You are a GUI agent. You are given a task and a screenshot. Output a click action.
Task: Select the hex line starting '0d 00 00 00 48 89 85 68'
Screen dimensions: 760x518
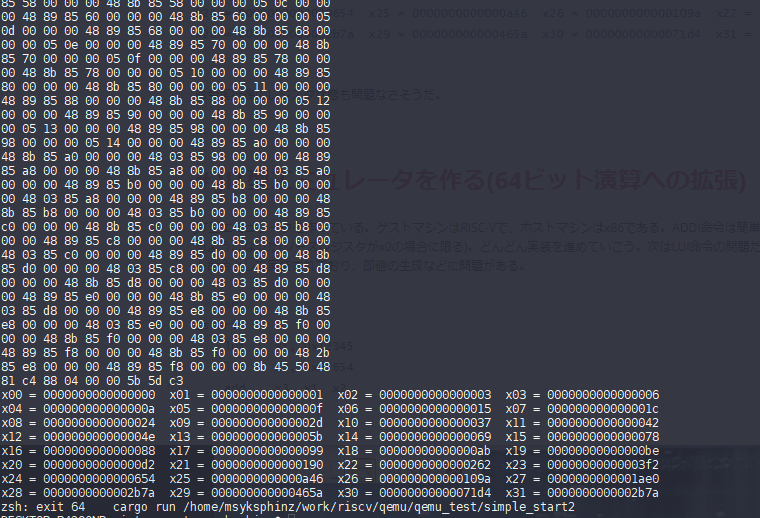(x=166, y=31)
